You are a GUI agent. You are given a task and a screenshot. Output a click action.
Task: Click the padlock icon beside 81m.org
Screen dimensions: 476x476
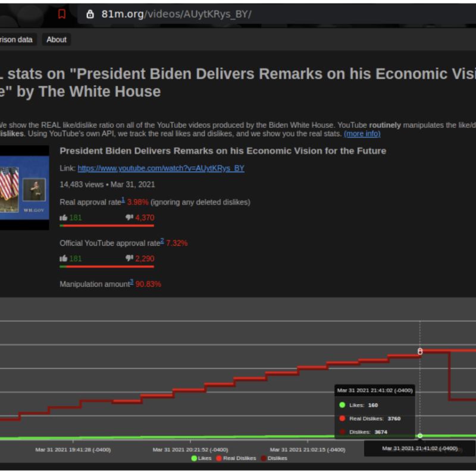click(90, 14)
